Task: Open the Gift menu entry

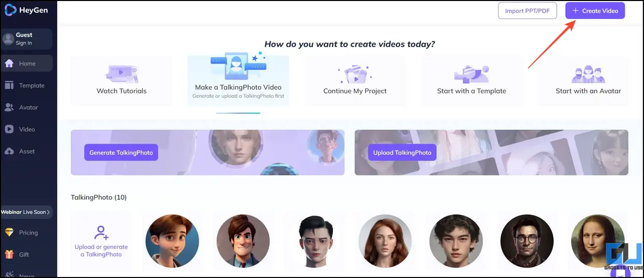Action: [27, 254]
